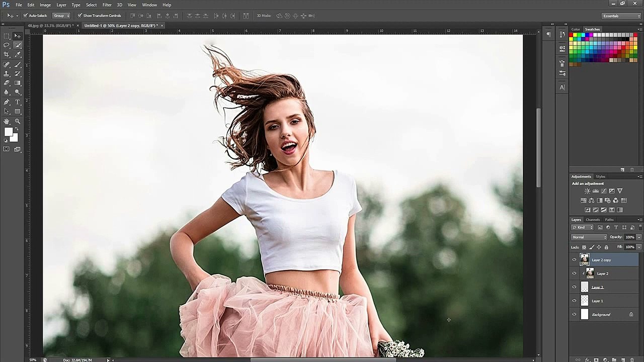Switch to the Color panel tab
The width and height of the screenshot is (644, 362).
click(576, 29)
